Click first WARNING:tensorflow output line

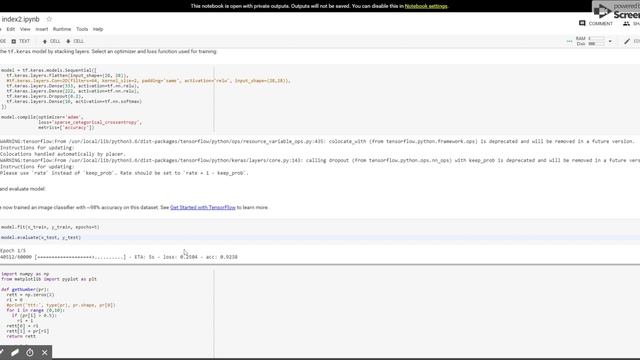[x=318, y=141]
